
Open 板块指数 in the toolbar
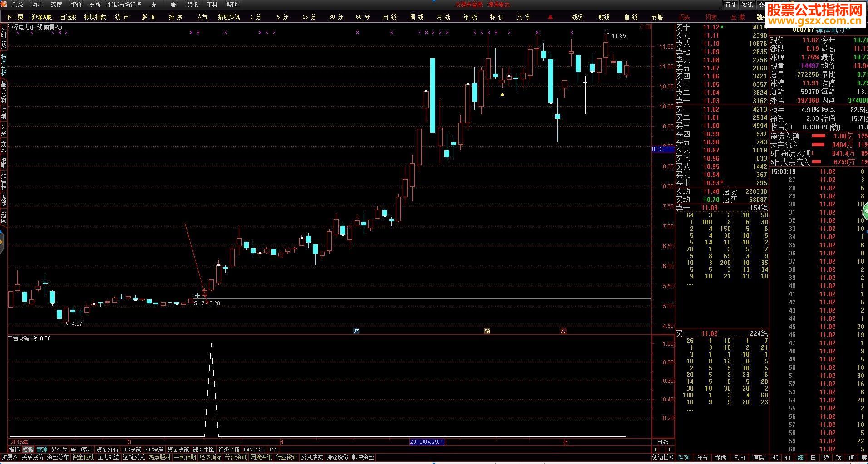pyautogui.click(x=95, y=17)
